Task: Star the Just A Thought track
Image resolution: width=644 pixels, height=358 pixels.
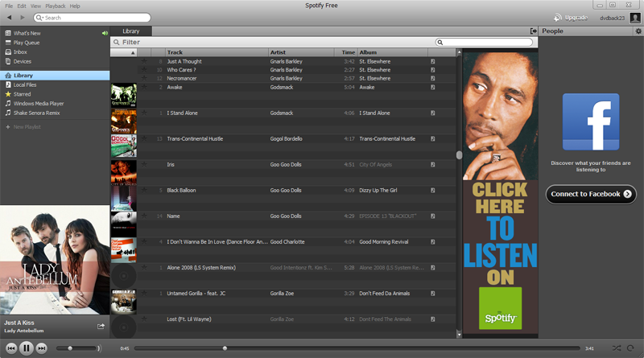Action: tap(144, 62)
